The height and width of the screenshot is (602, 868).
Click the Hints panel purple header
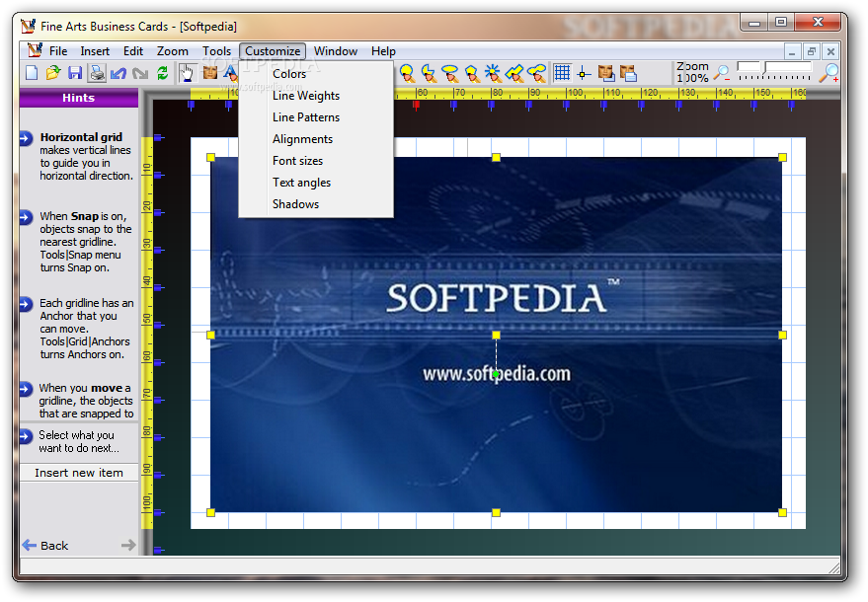click(x=79, y=98)
